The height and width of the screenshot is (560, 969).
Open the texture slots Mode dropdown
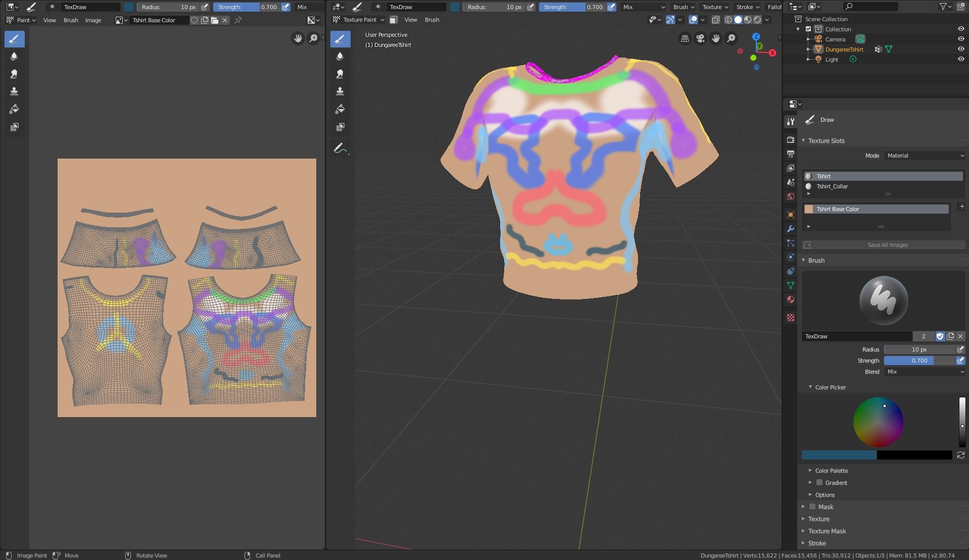click(925, 156)
